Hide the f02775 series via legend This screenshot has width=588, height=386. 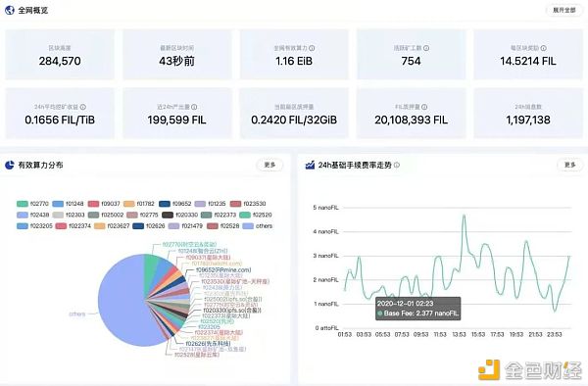click(x=142, y=215)
